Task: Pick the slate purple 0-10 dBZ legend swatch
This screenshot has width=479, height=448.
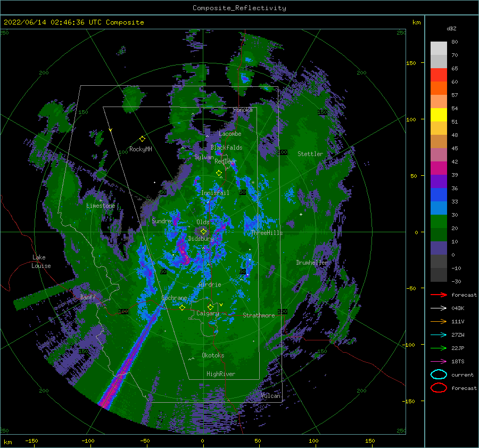Action: pyautogui.click(x=439, y=248)
